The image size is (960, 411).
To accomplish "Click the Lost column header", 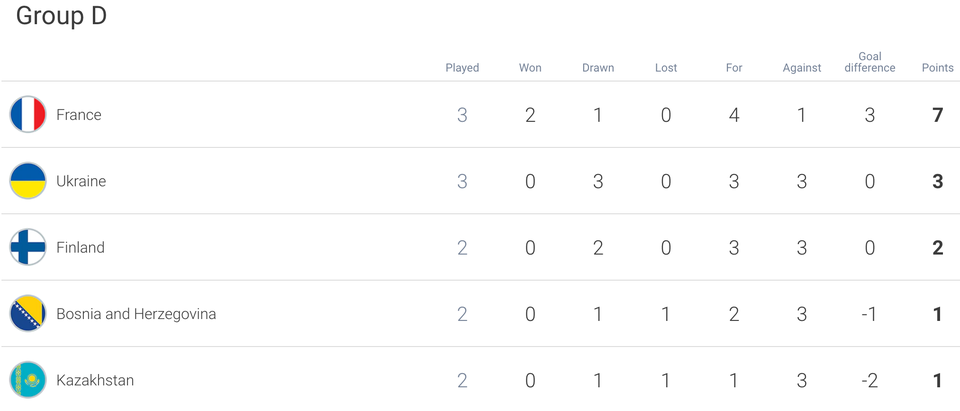I will click(666, 68).
